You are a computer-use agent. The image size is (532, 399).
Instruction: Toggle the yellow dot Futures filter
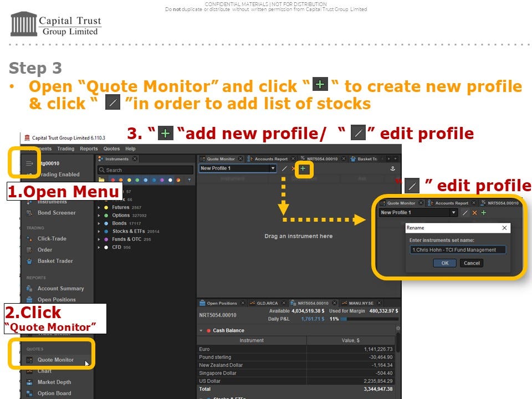[x=129, y=180]
